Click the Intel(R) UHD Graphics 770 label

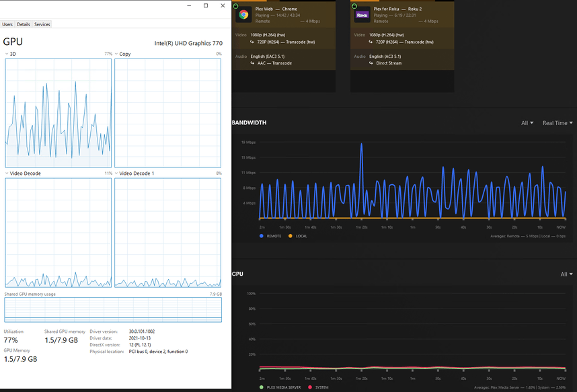[188, 43]
